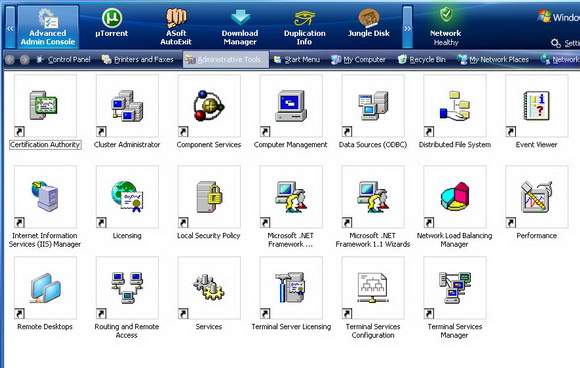
Task: Switch to Control Panel tab
Action: pos(64,60)
